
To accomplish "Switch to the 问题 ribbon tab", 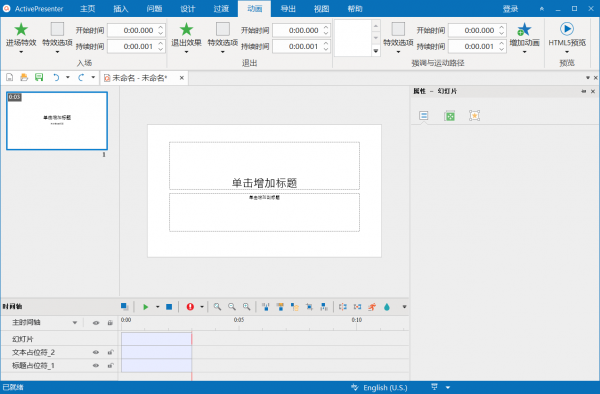I will coord(154,8).
